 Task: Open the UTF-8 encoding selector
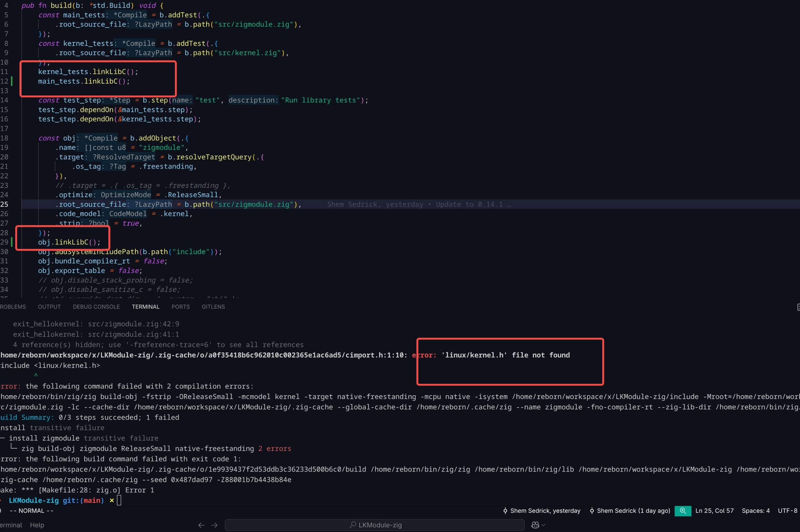[x=787, y=510]
